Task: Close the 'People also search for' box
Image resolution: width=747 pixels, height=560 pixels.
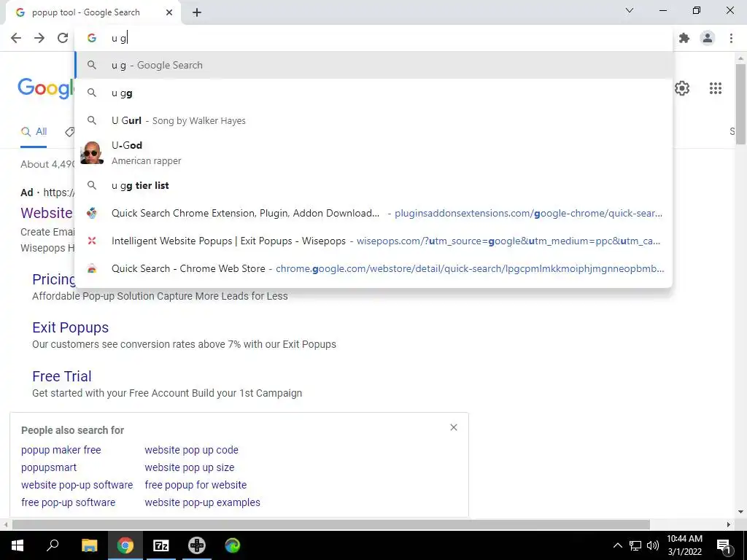Action: click(454, 427)
